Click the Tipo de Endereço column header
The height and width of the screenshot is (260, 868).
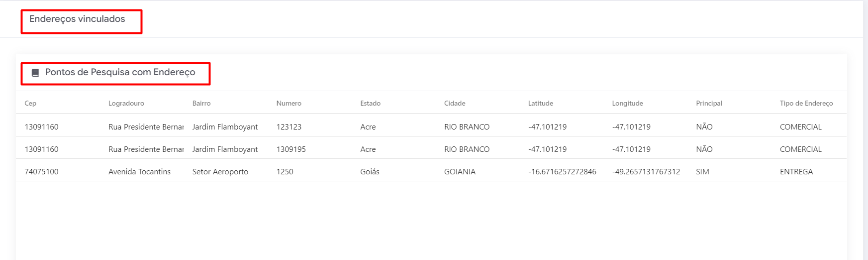(x=806, y=103)
